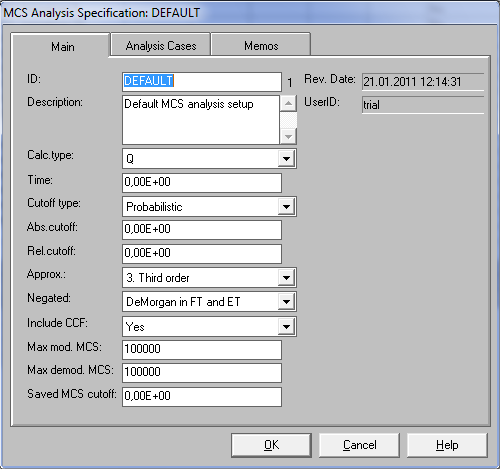Click the ID input field containing DEFAULT

tap(202, 82)
